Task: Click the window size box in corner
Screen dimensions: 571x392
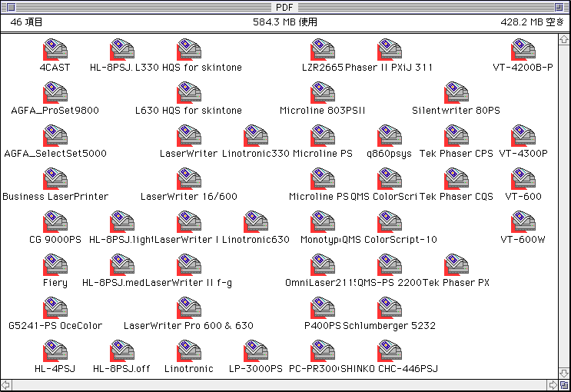Action: coord(564,385)
